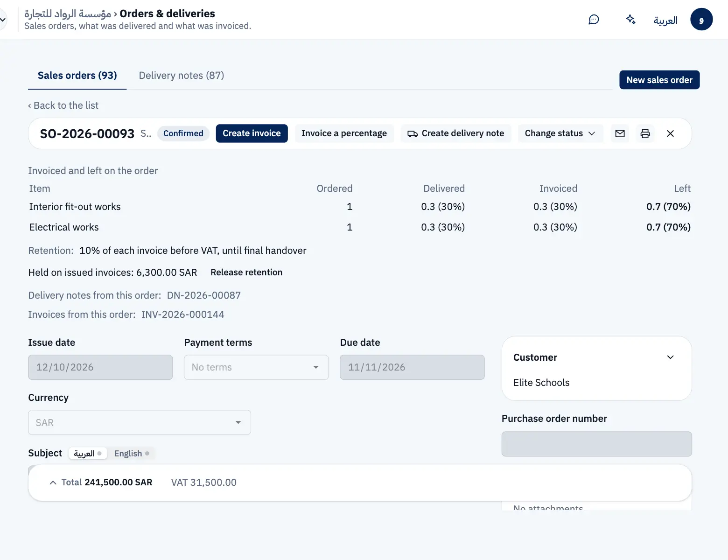Click the Electrical works item

click(64, 227)
